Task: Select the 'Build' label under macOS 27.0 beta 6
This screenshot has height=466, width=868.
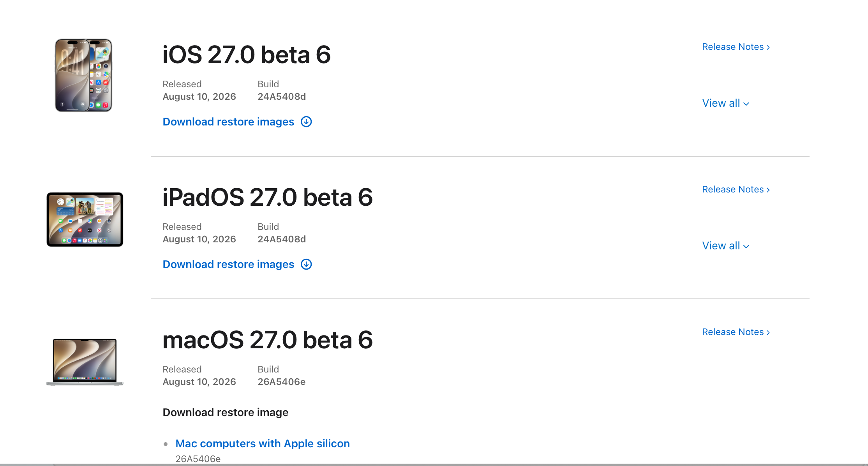Action: (268, 369)
